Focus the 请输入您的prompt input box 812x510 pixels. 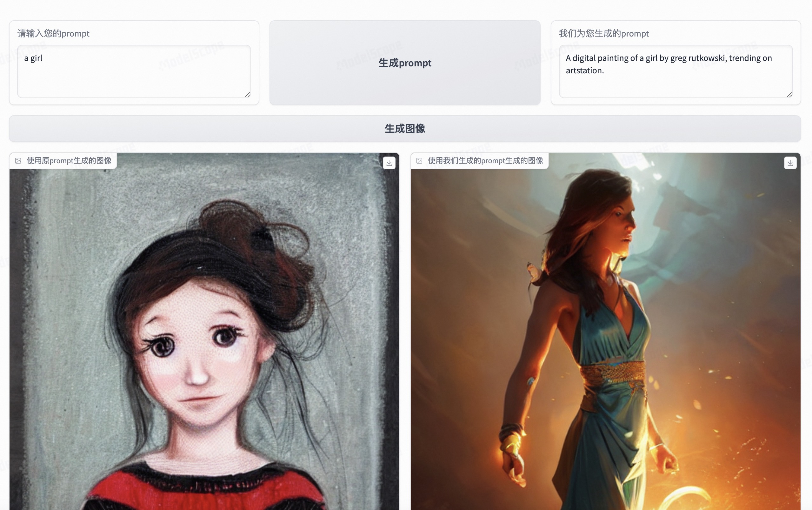tap(134, 77)
